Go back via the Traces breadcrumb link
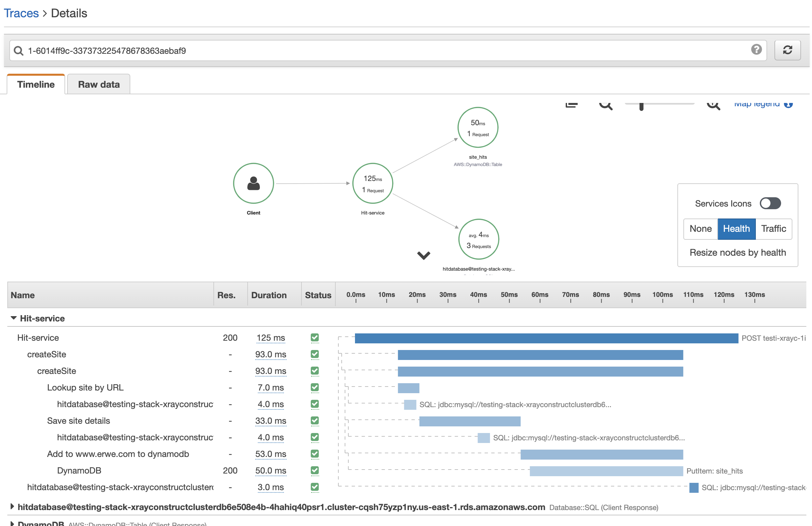812x526 pixels. pyautogui.click(x=21, y=13)
